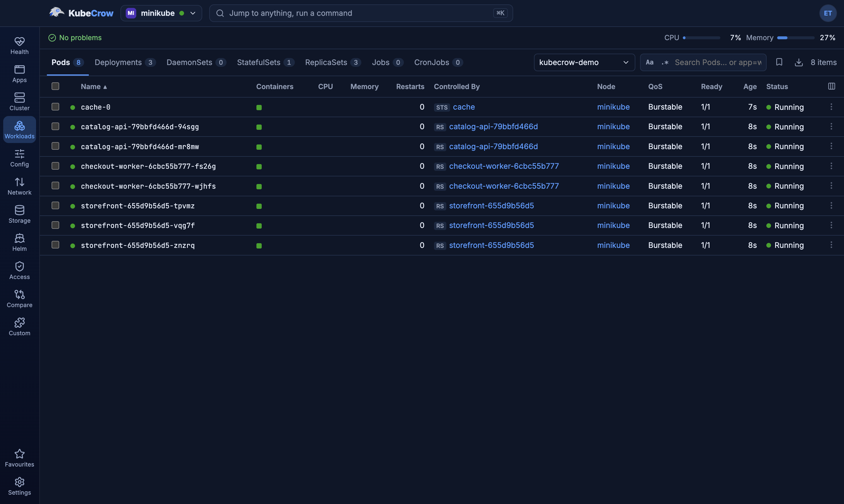Switch to the Deployments tab
The image size is (844, 504).
(x=125, y=62)
